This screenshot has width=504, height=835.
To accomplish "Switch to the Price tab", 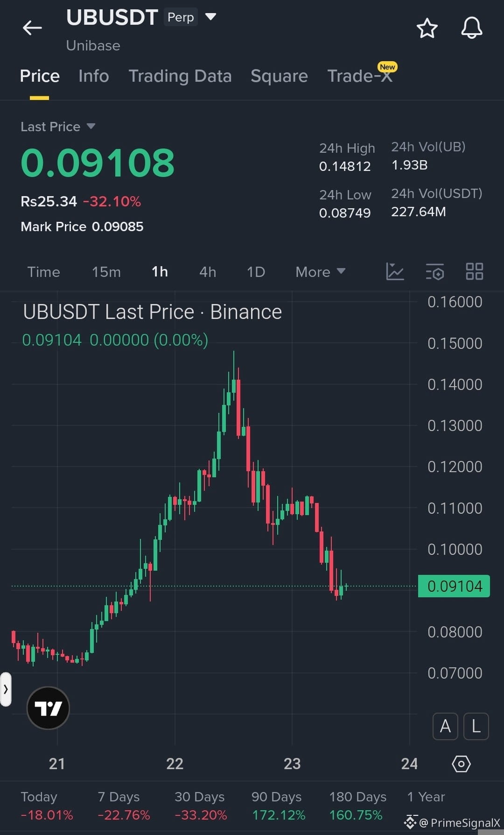I will [40, 76].
